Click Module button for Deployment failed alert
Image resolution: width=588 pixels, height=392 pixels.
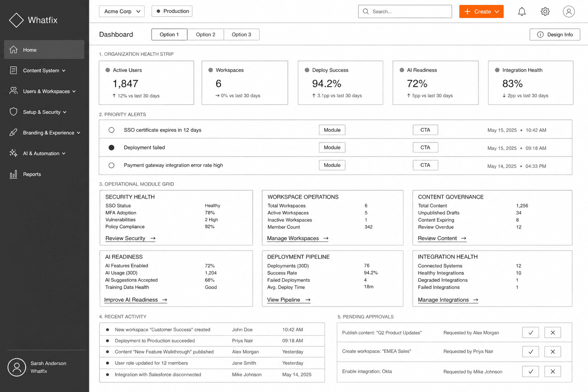click(x=332, y=147)
